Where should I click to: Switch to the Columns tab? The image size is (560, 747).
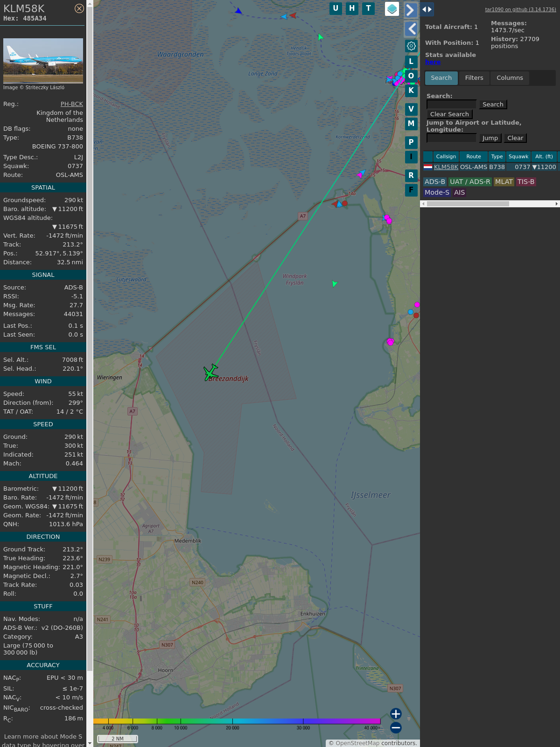pos(510,78)
